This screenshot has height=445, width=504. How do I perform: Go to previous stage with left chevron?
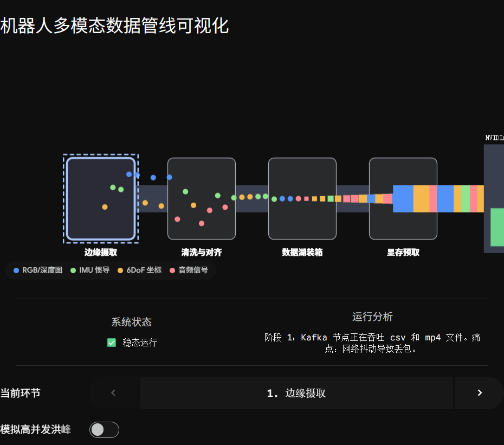point(113,392)
